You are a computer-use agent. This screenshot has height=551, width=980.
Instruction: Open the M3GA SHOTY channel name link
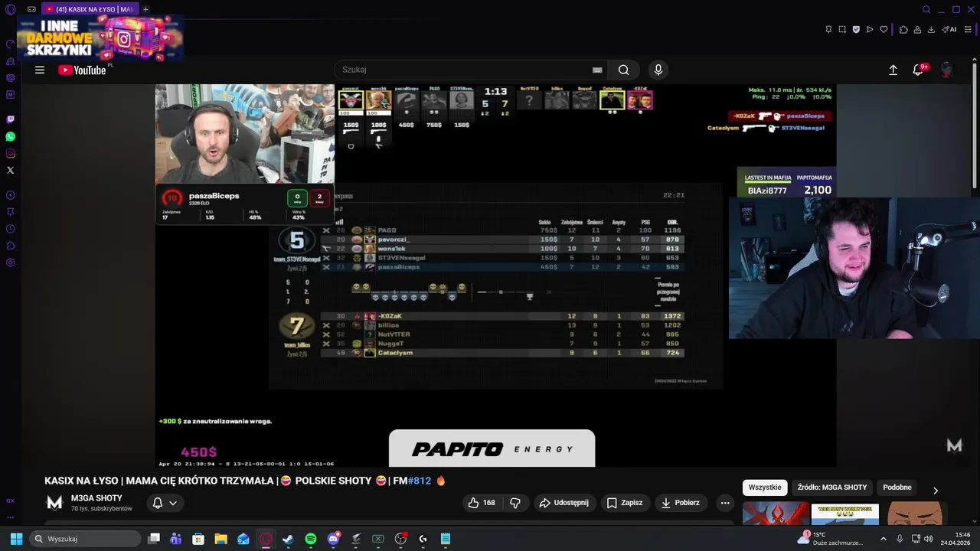click(x=96, y=498)
